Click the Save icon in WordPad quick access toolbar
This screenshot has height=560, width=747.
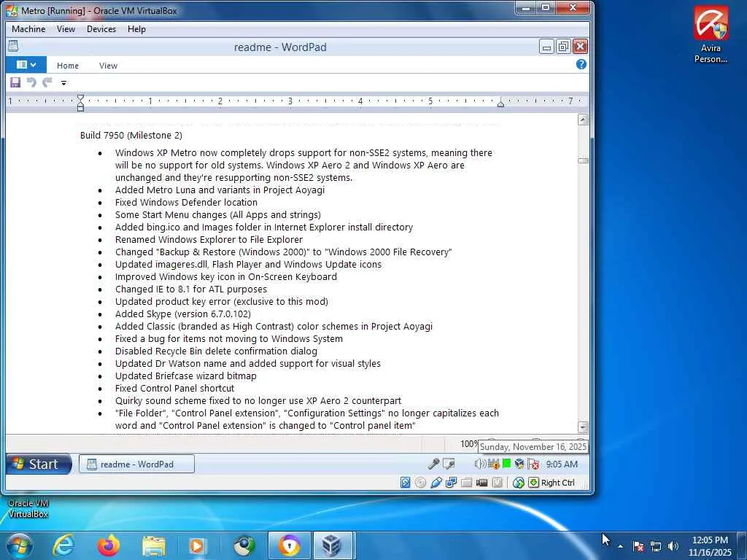tap(15, 83)
